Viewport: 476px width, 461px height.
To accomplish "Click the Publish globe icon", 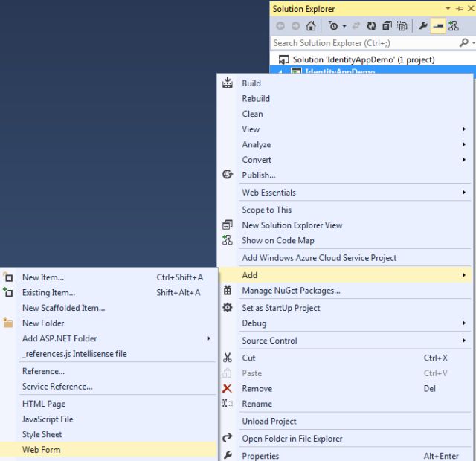I will (x=228, y=175).
